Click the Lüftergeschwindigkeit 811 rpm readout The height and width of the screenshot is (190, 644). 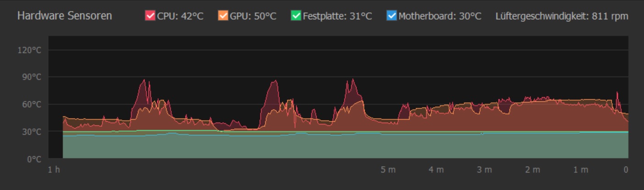pyautogui.click(x=561, y=16)
